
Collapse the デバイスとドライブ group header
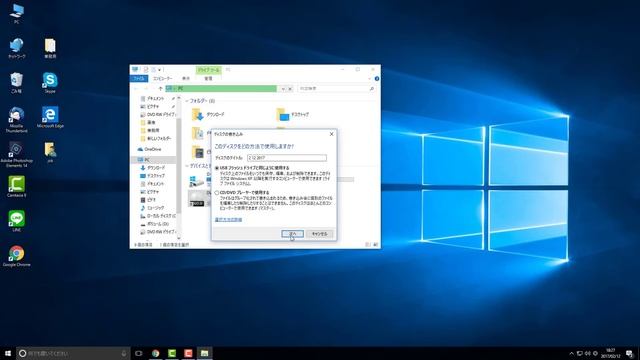click(187, 166)
